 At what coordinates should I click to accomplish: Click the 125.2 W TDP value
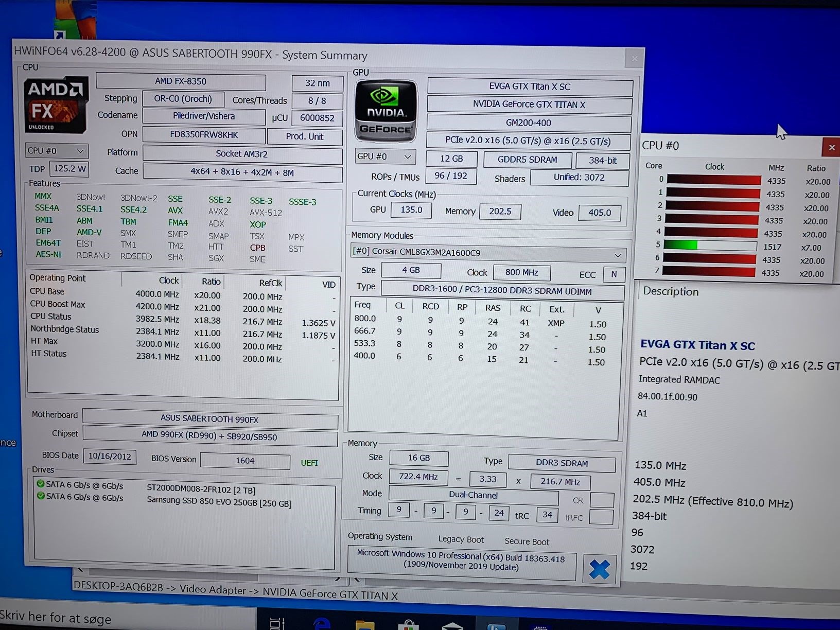click(x=70, y=168)
